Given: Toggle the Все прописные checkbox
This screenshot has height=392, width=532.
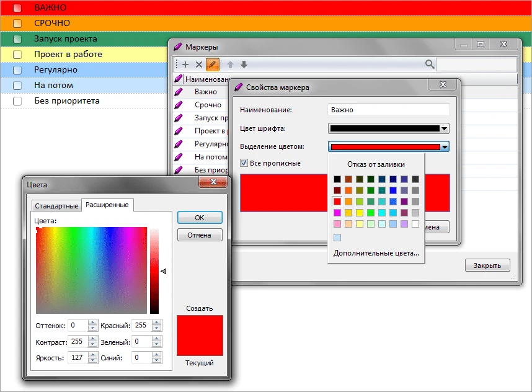Looking at the screenshot, I should (244, 163).
